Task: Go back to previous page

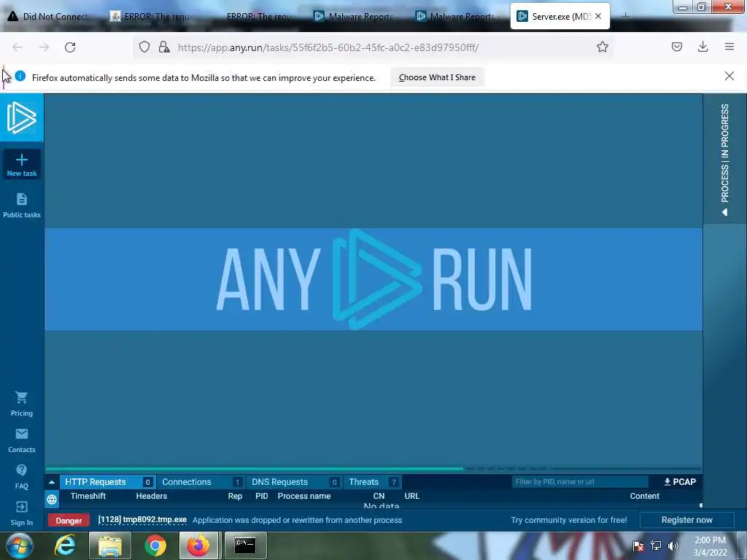Action: (x=18, y=47)
